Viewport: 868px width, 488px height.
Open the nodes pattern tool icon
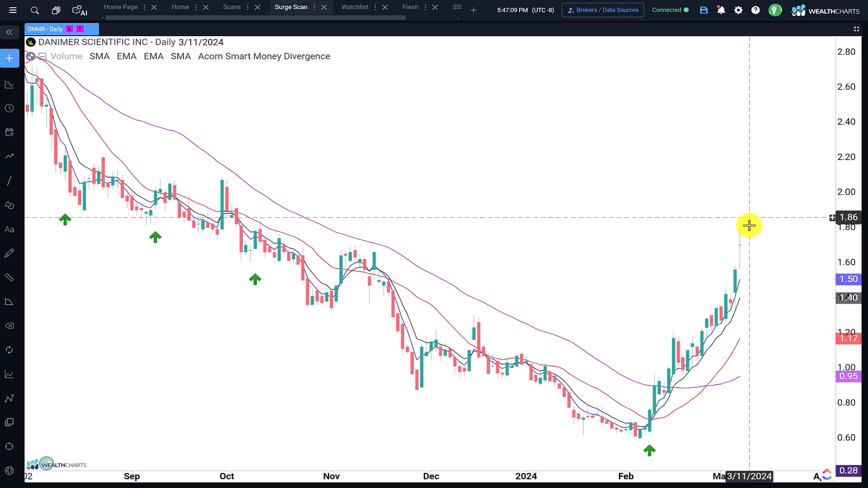pos(9,398)
